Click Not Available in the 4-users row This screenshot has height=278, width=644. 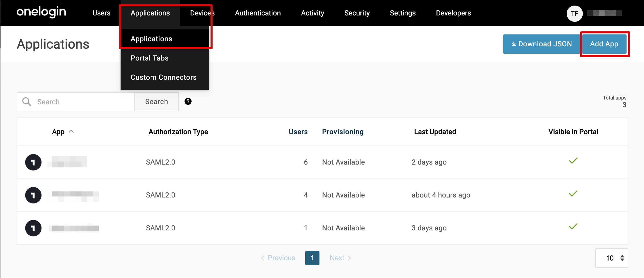click(343, 195)
